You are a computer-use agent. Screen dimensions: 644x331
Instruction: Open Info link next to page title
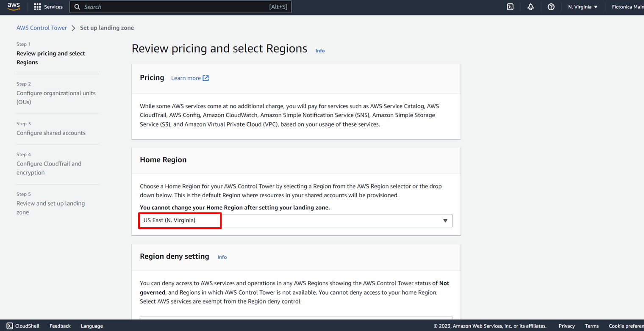(x=320, y=50)
